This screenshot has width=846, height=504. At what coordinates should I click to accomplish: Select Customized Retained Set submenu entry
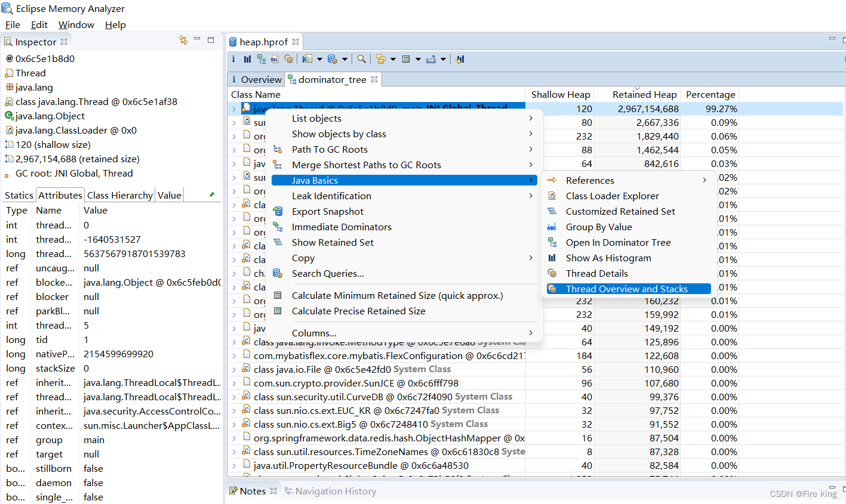click(x=629, y=211)
